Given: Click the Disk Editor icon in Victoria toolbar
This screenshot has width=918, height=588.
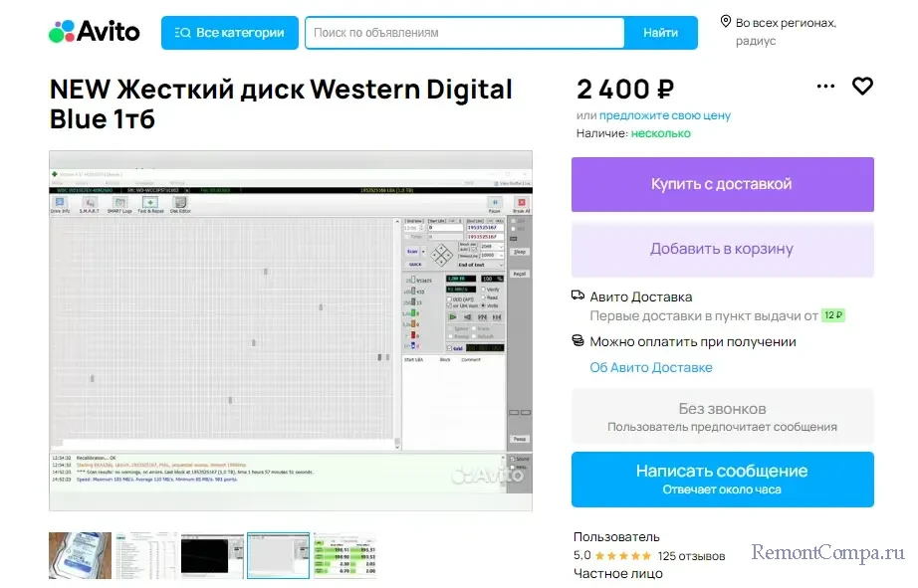Looking at the screenshot, I should tap(180, 204).
